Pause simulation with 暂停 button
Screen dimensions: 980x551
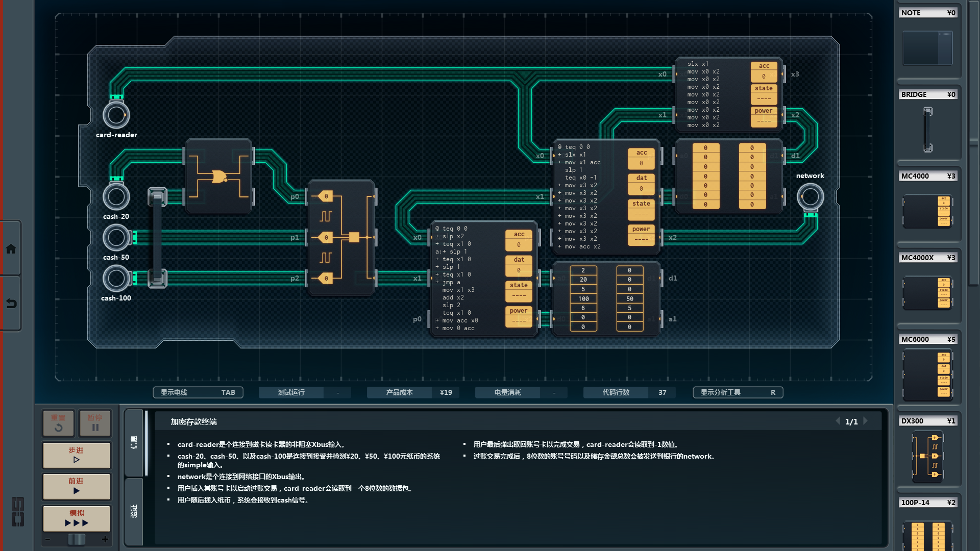(x=95, y=423)
